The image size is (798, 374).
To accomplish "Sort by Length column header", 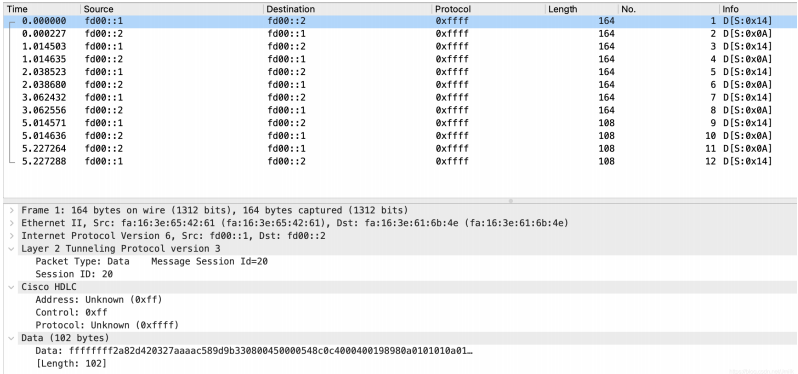I will [582, 9].
